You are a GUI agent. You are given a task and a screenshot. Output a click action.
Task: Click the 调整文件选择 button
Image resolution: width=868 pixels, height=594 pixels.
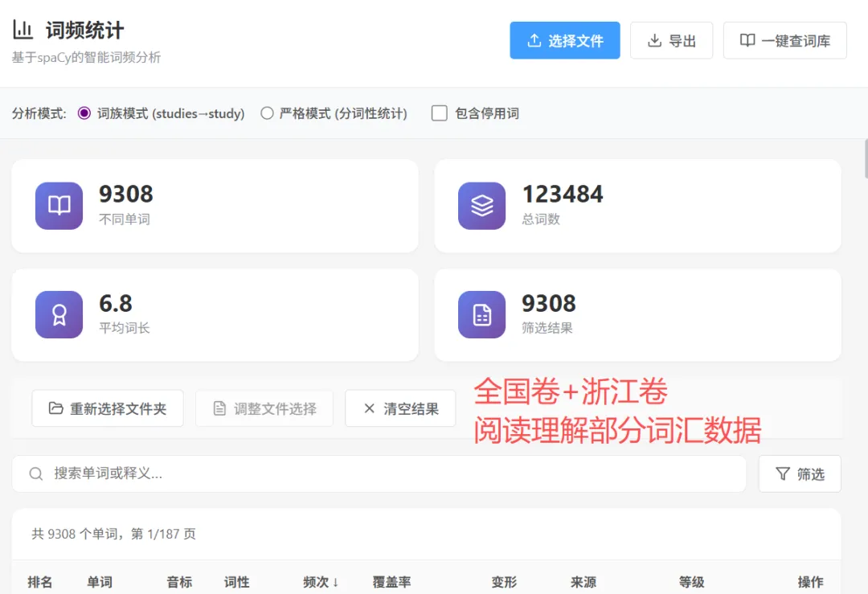[264, 408]
